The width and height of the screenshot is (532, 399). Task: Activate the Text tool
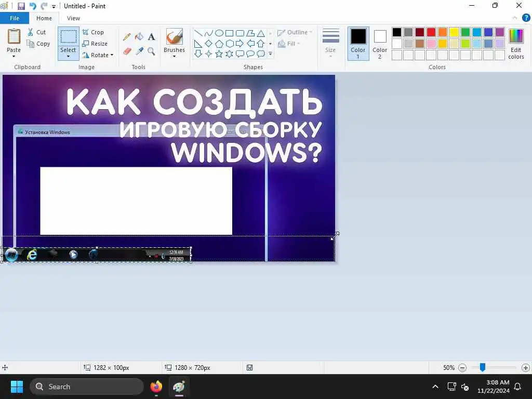(x=151, y=37)
